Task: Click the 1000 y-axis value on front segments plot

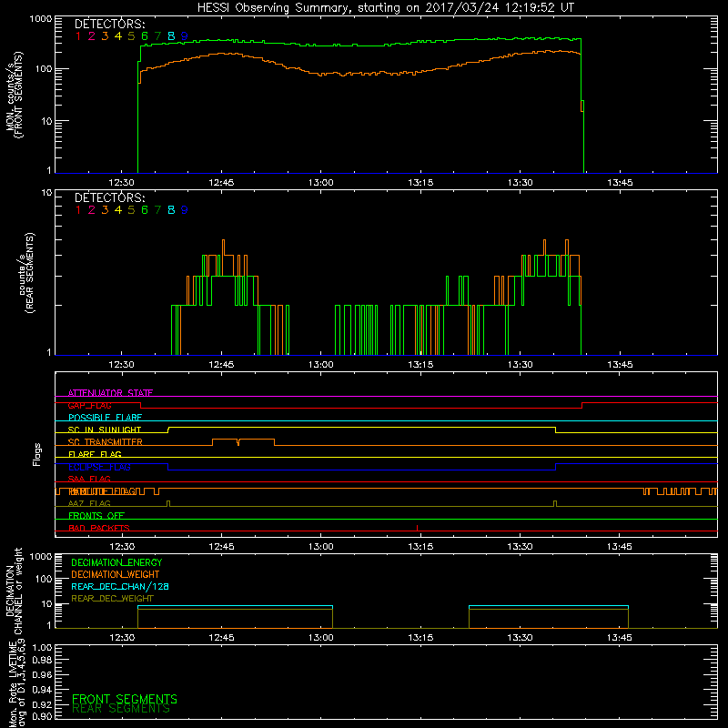Action: [40, 19]
